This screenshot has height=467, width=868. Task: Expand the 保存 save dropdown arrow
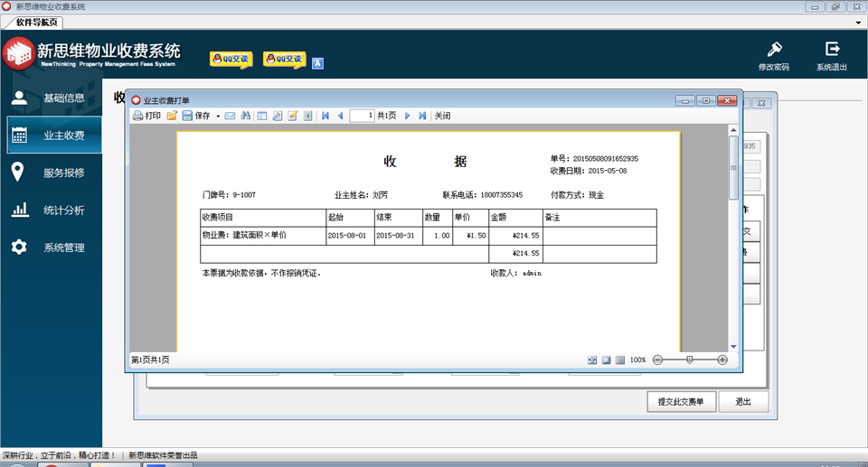click(218, 117)
